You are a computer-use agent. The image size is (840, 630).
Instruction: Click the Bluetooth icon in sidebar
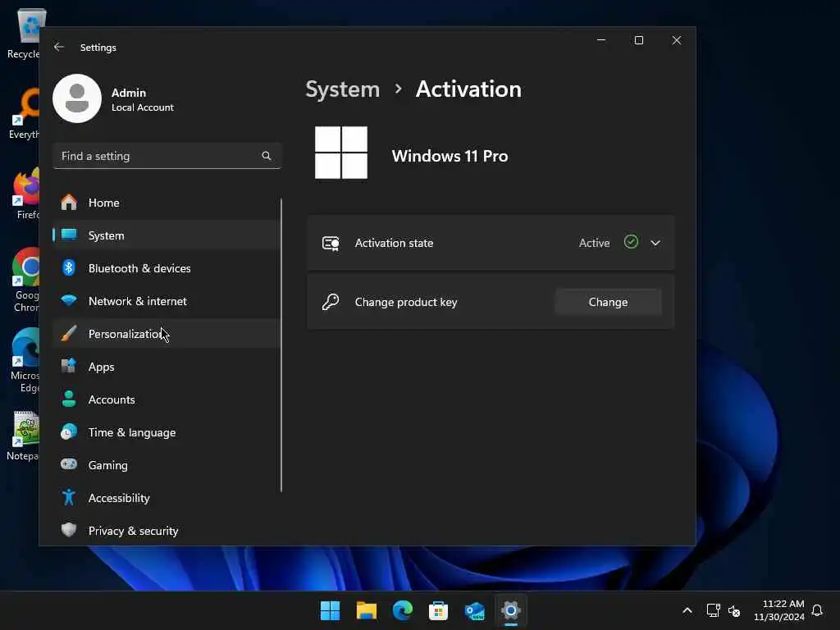point(69,267)
